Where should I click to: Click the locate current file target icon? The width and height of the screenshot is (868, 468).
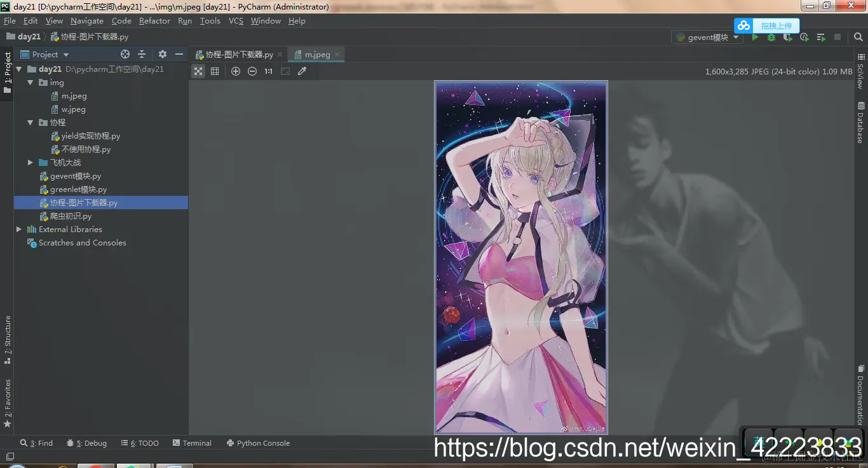pos(125,54)
